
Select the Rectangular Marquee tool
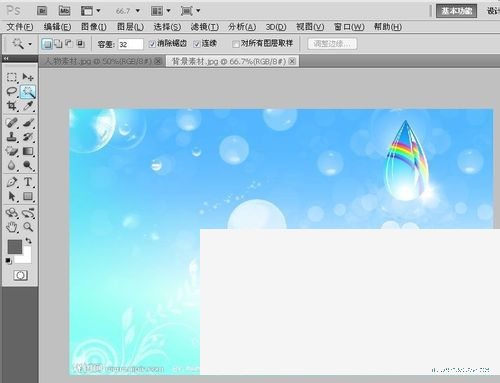point(12,77)
